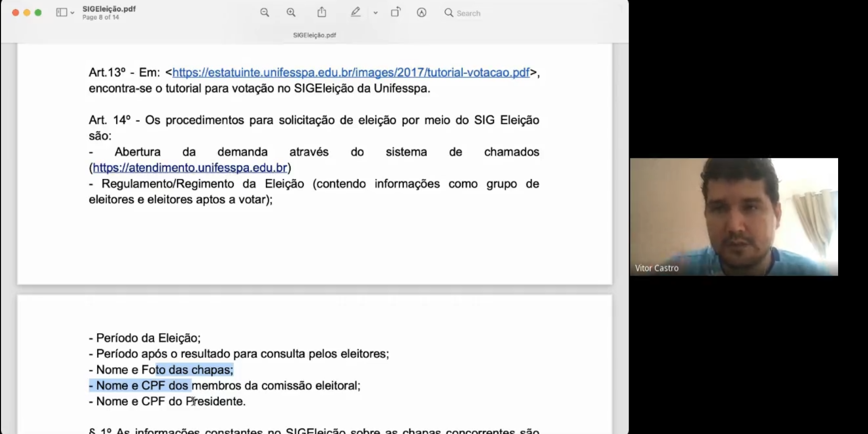Click the 'Art. 14º' paragraph heading

click(x=110, y=120)
